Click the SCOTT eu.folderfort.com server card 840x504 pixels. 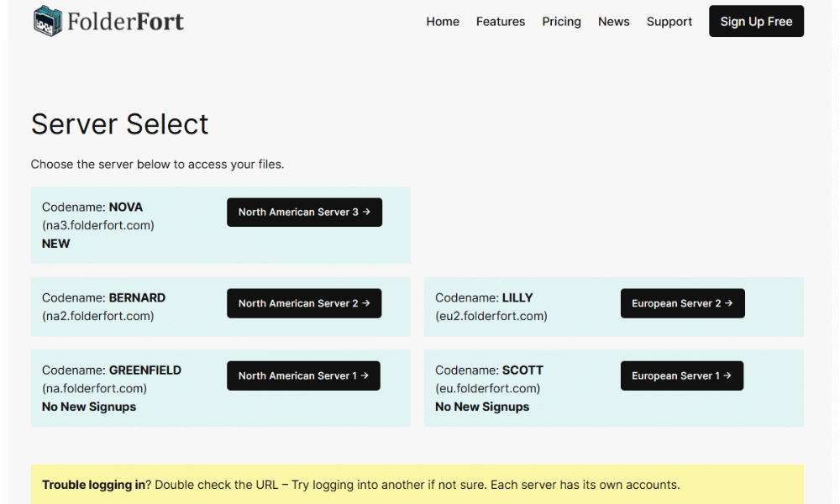(614, 388)
